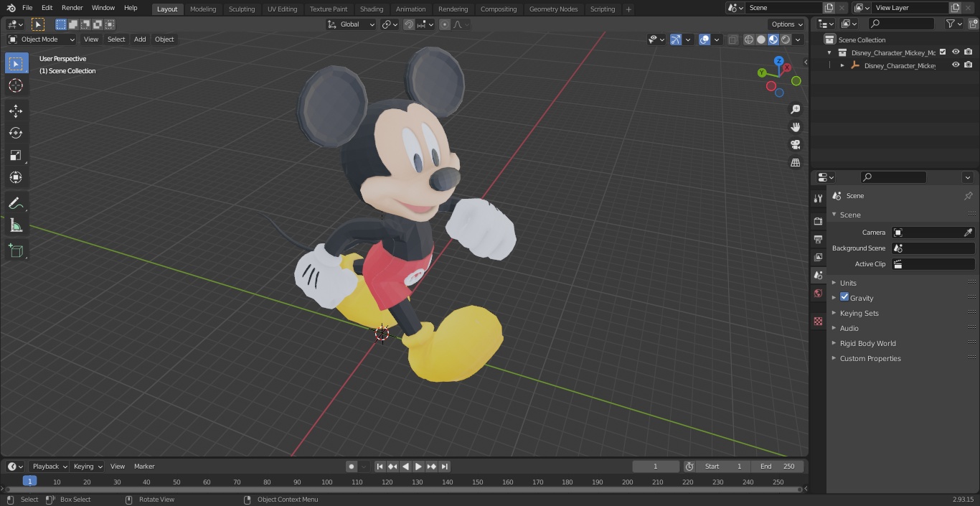Screen dimensions: 980x506
Task: Toggle the overlays display button
Action: tap(705, 39)
